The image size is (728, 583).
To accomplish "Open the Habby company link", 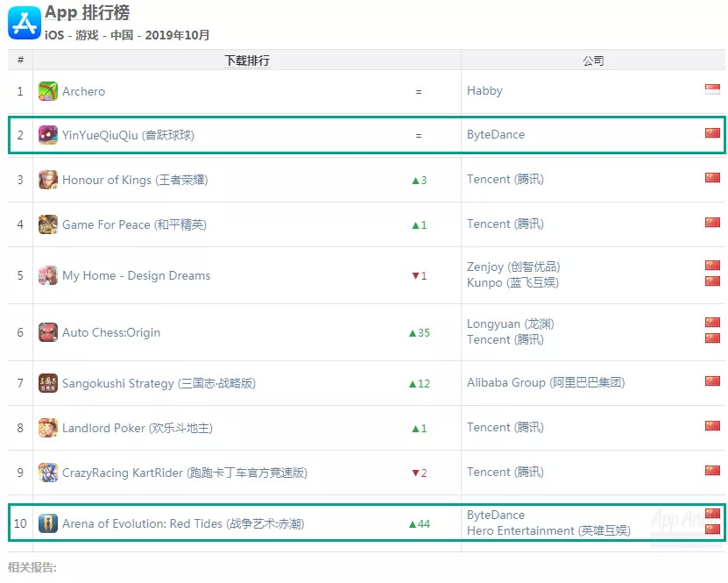I will (484, 90).
